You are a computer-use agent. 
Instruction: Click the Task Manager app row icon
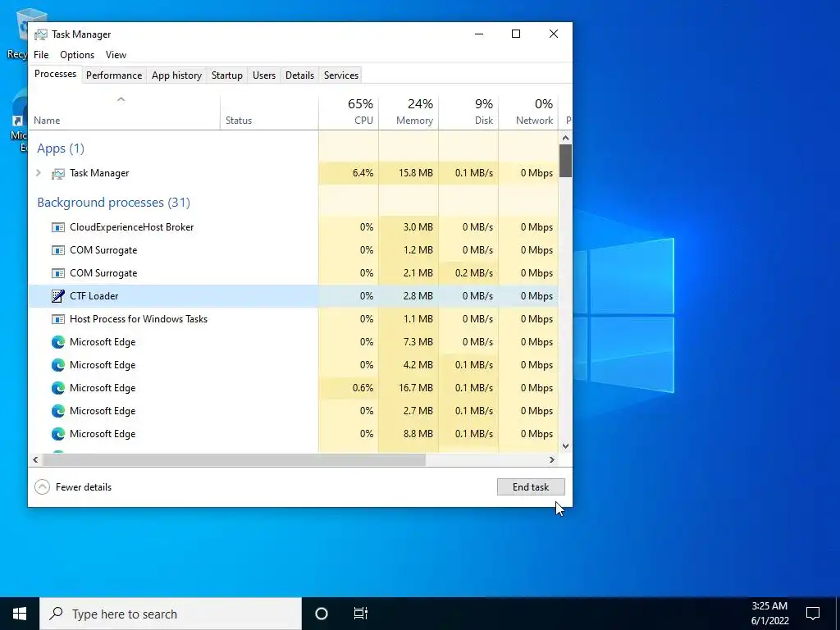click(x=58, y=173)
